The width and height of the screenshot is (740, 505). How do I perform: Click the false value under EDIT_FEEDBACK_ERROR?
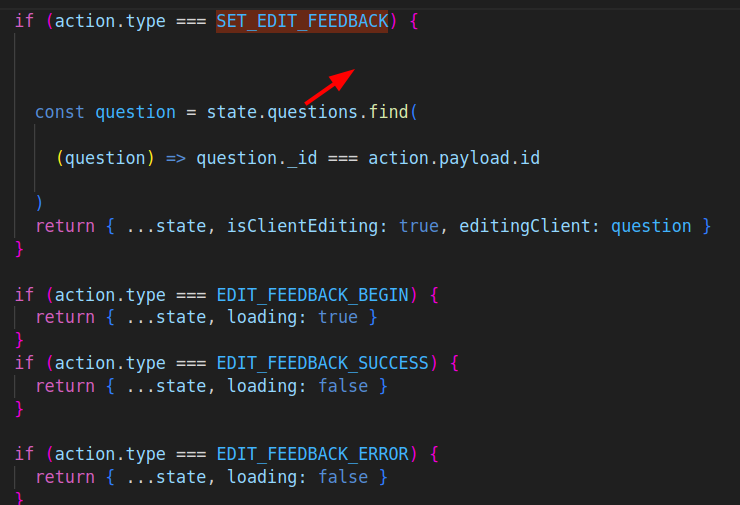tap(343, 477)
